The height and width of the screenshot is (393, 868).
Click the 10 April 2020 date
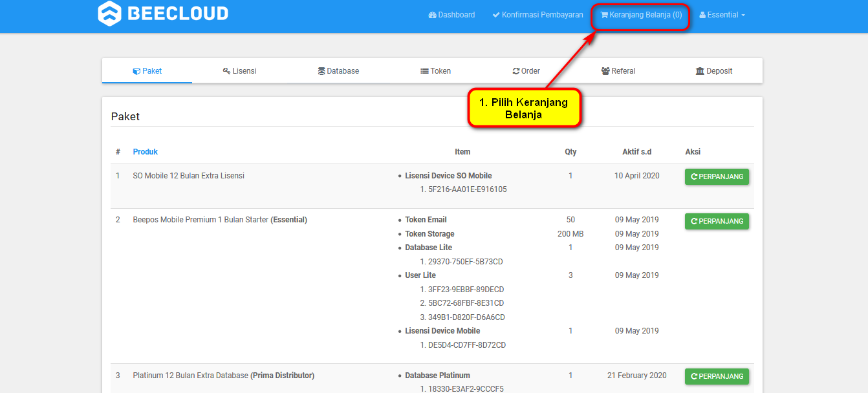[637, 176]
